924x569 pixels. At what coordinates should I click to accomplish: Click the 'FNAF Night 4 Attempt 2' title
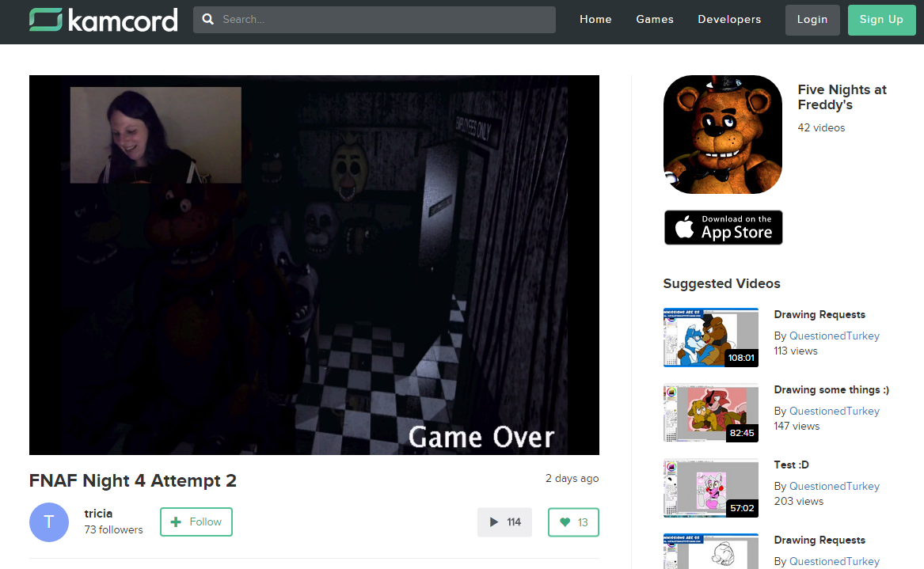click(x=133, y=480)
